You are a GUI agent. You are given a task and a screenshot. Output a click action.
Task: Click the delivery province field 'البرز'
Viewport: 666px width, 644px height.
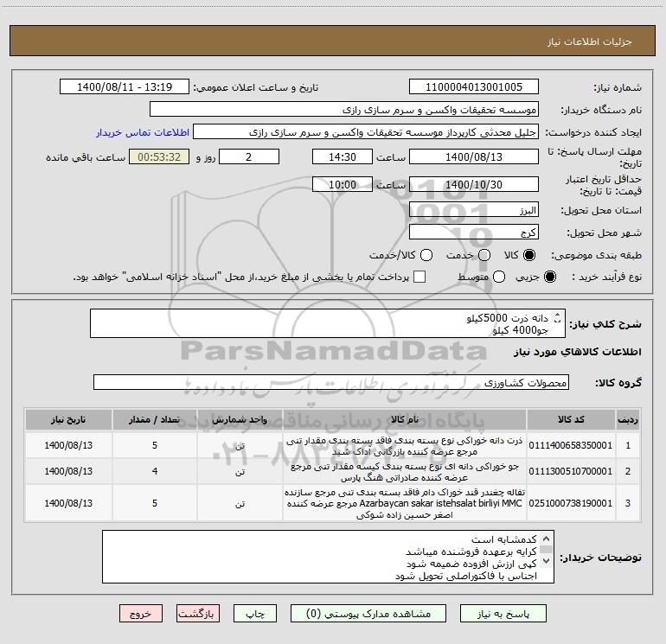click(474, 210)
